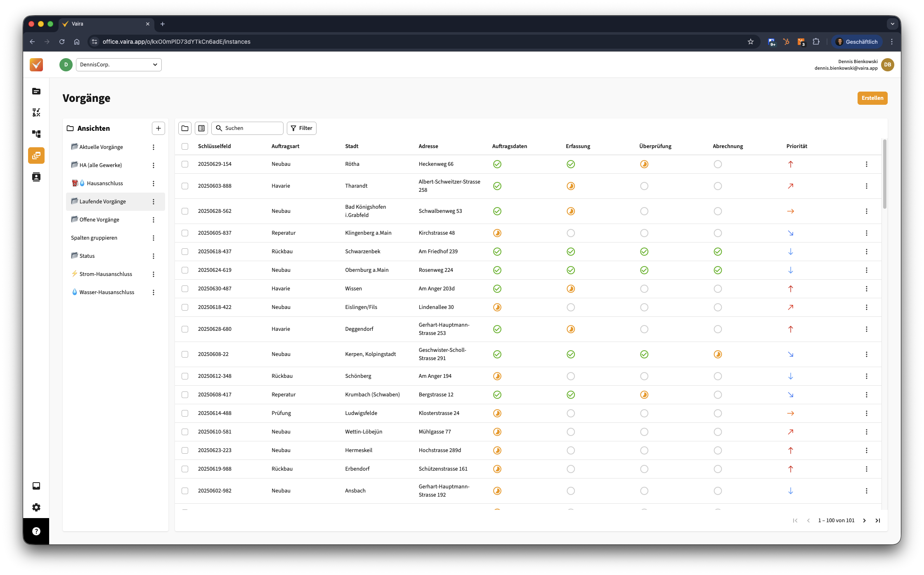Click the help question mark icon
924x575 pixels.
(x=36, y=531)
